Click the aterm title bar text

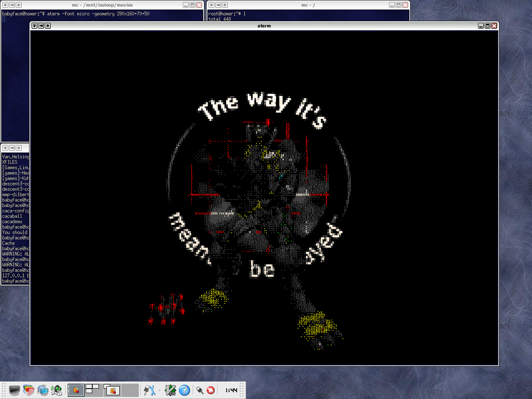click(x=264, y=26)
